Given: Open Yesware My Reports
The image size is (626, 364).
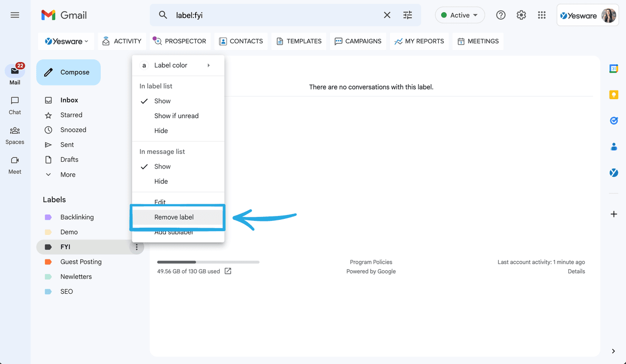Looking at the screenshot, I should click(x=419, y=41).
